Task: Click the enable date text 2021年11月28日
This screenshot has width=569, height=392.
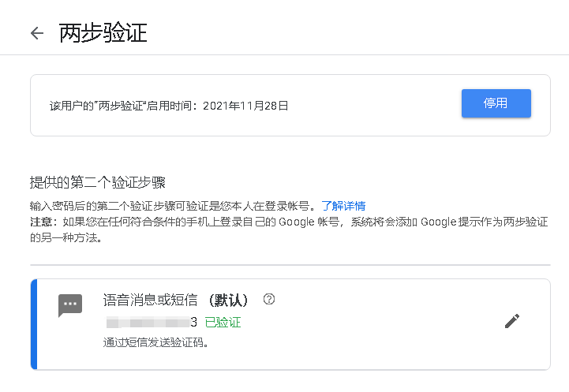Action: coord(245,106)
